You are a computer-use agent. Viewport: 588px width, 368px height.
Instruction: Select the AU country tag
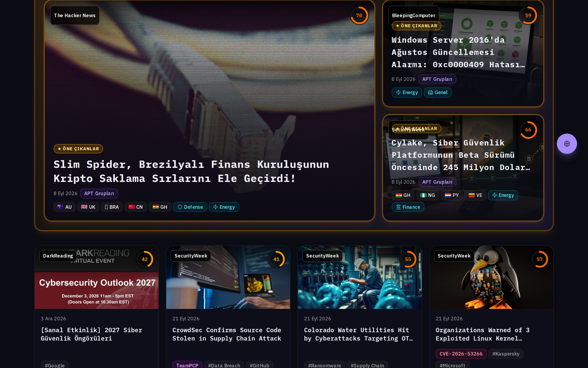(65, 207)
